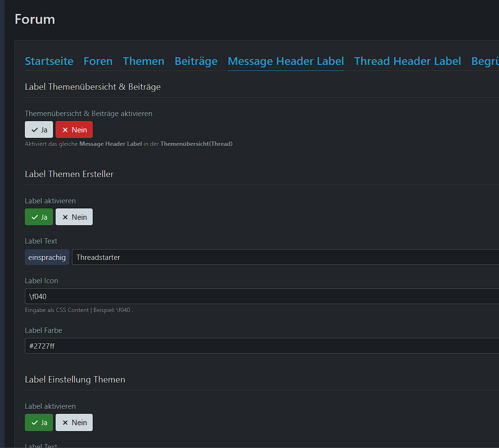Select the Beiträge tab
The image size is (499, 448).
[196, 62]
